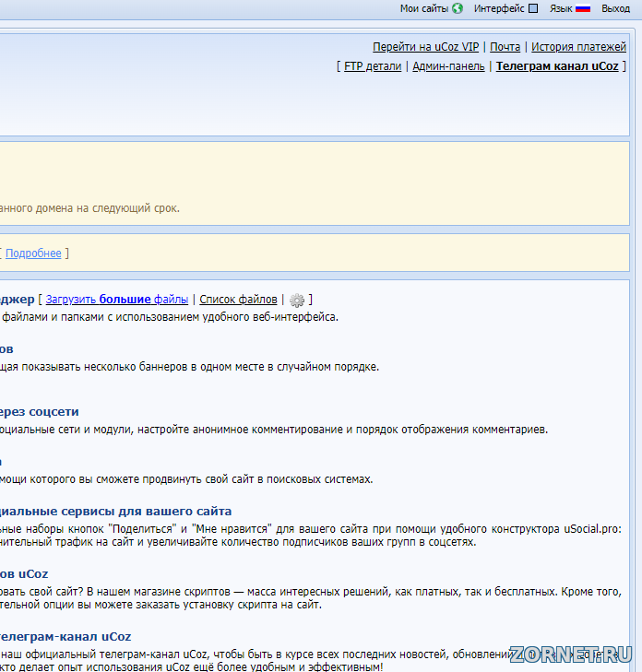642x672 pixels.
Task: Click the Russian flag language icon
Action: [x=583, y=8]
